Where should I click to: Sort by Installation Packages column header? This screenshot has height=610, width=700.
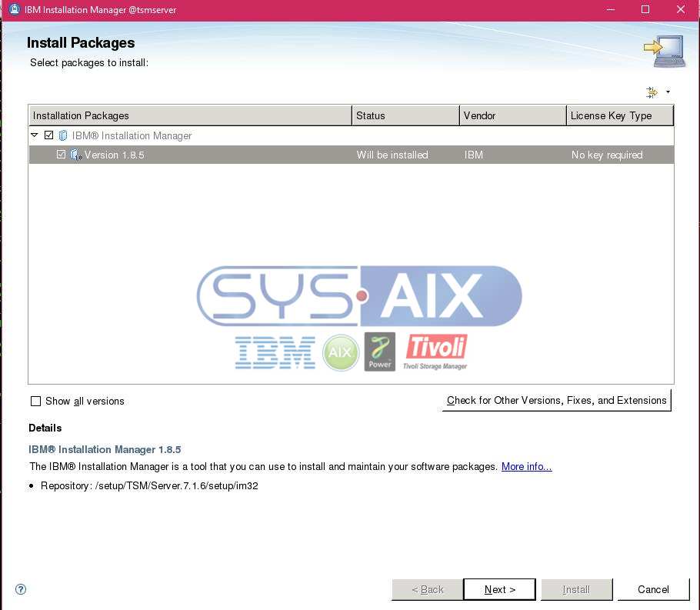(190, 115)
